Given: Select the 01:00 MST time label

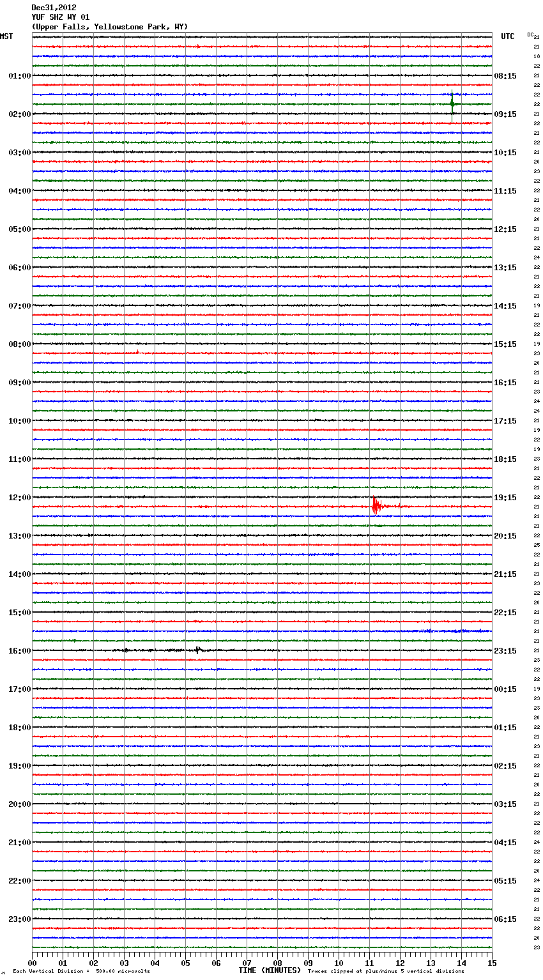Looking at the screenshot, I should pyautogui.click(x=20, y=76).
